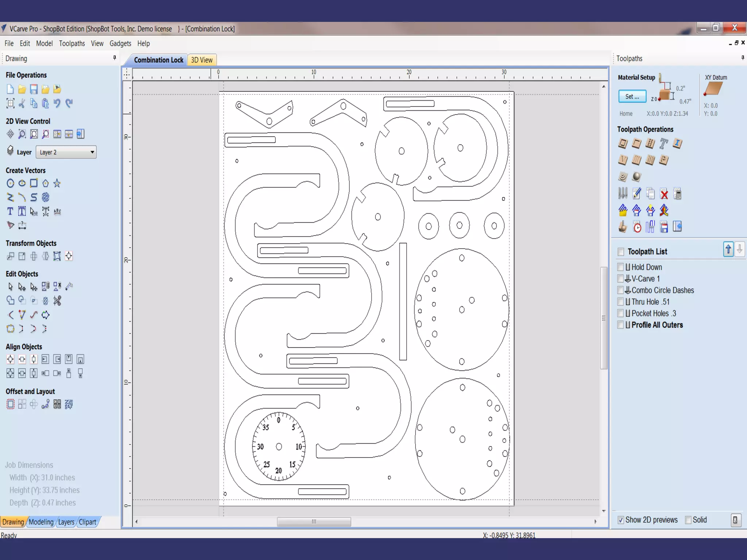Enable the Solid preview checkbox
This screenshot has width=747, height=560.
click(688, 520)
